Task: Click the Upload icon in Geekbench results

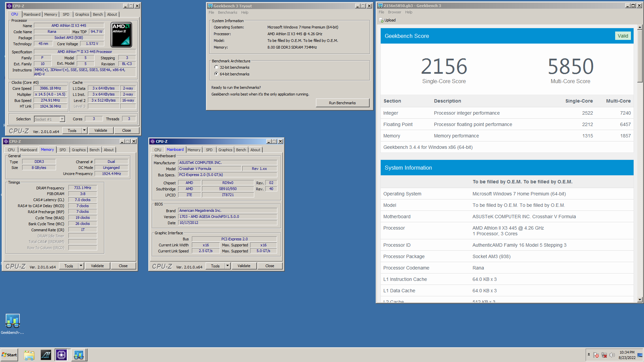Action: tap(381, 20)
